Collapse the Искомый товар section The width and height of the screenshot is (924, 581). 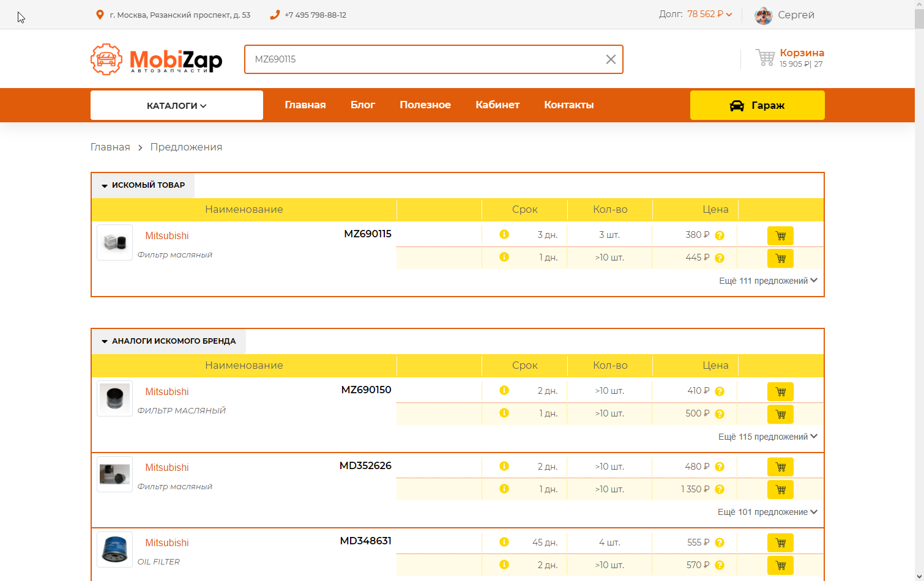pyautogui.click(x=143, y=185)
